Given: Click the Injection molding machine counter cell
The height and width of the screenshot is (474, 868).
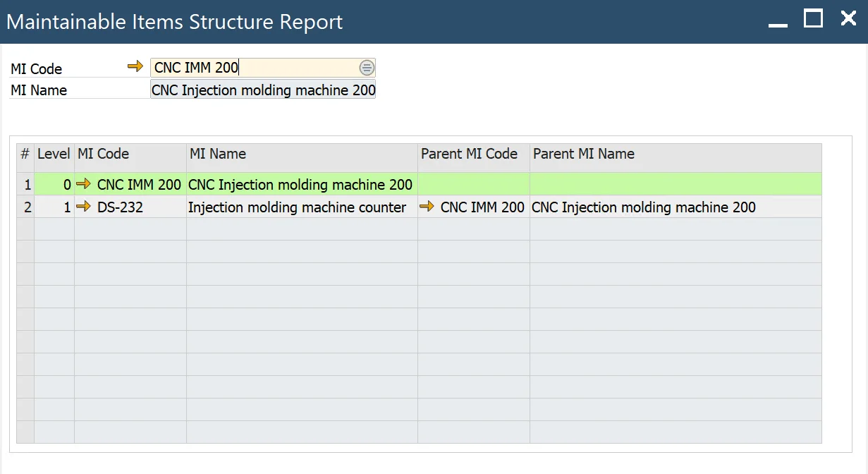Looking at the screenshot, I should 298,207.
